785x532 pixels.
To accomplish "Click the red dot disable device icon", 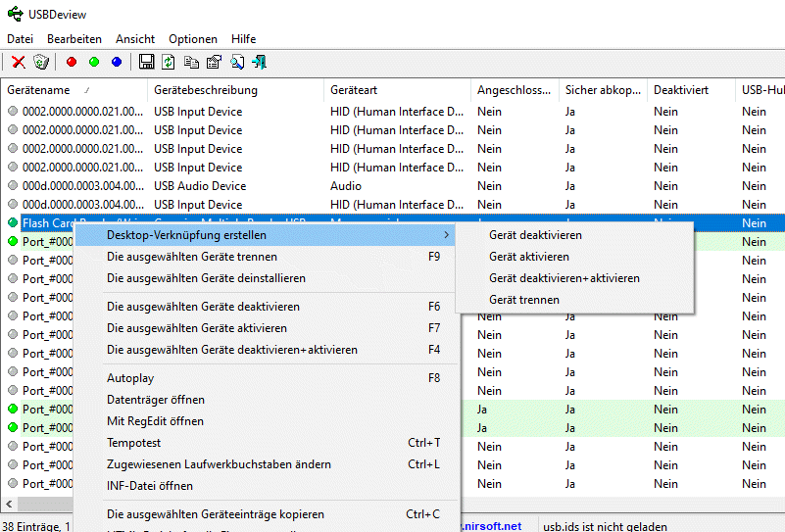I will 72,62.
